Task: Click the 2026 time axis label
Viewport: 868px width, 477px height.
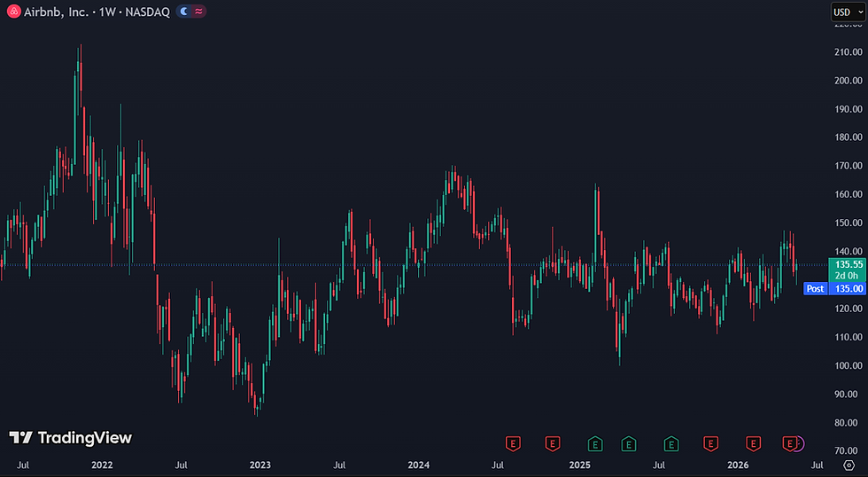Action: tap(738, 465)
